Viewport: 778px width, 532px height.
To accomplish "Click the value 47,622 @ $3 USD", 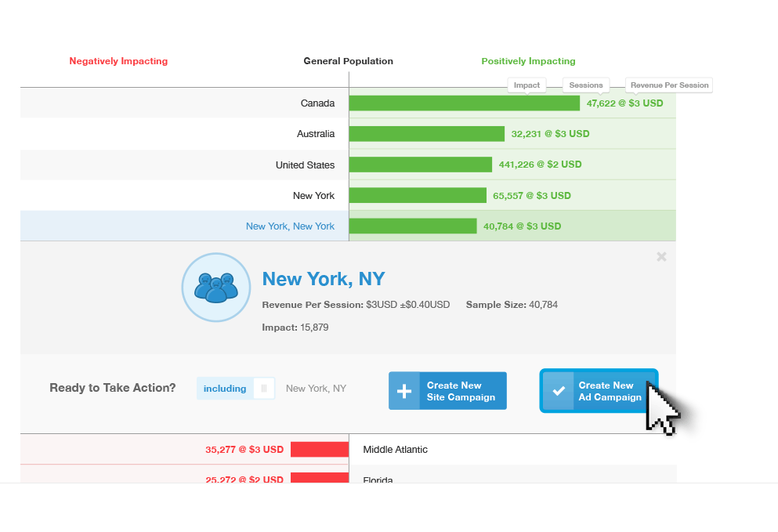I will pyautogui.click(x=624, y=103).
